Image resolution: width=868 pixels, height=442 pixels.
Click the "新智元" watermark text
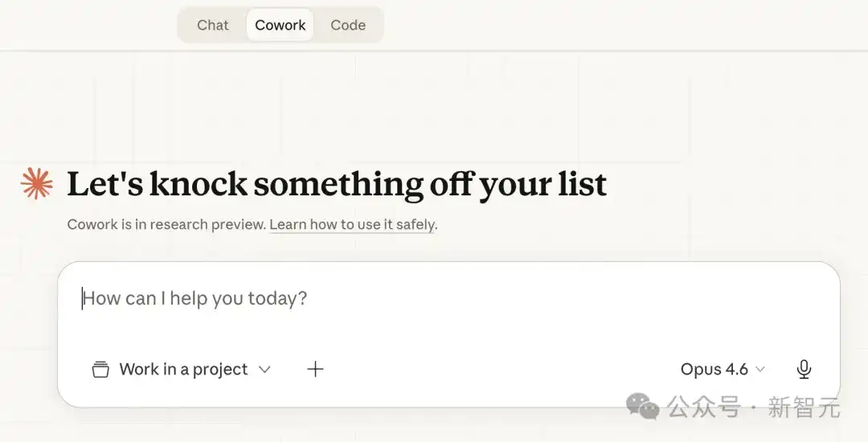click(804, 407)
